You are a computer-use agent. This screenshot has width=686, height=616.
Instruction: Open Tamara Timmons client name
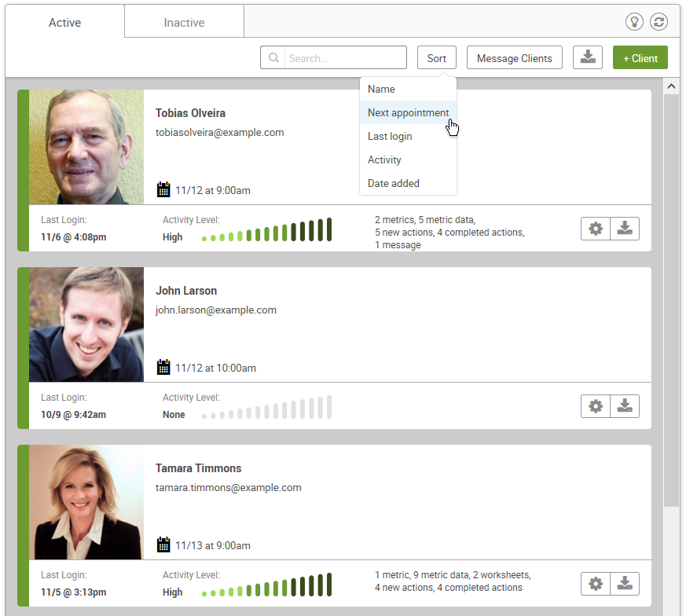pyautogui.click(x=198, y=468)
